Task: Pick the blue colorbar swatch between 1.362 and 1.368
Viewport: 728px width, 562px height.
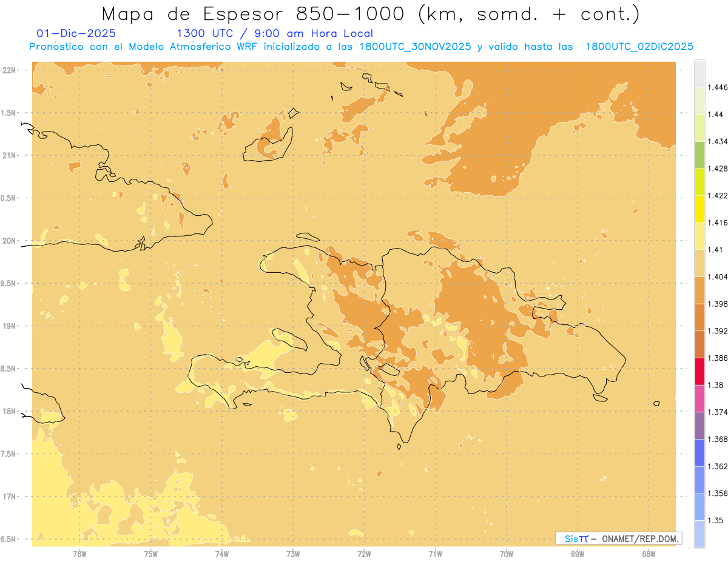Action: pos(699,453)
